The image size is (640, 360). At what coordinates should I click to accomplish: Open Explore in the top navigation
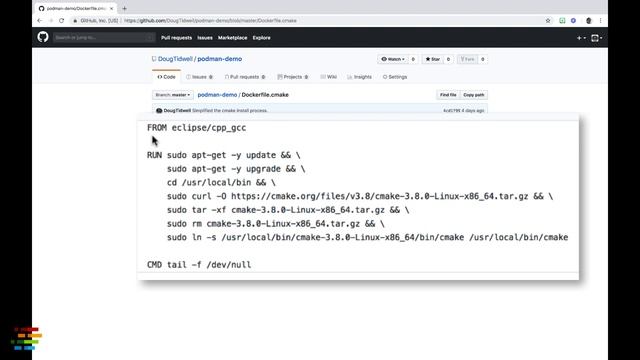point(261,38)
